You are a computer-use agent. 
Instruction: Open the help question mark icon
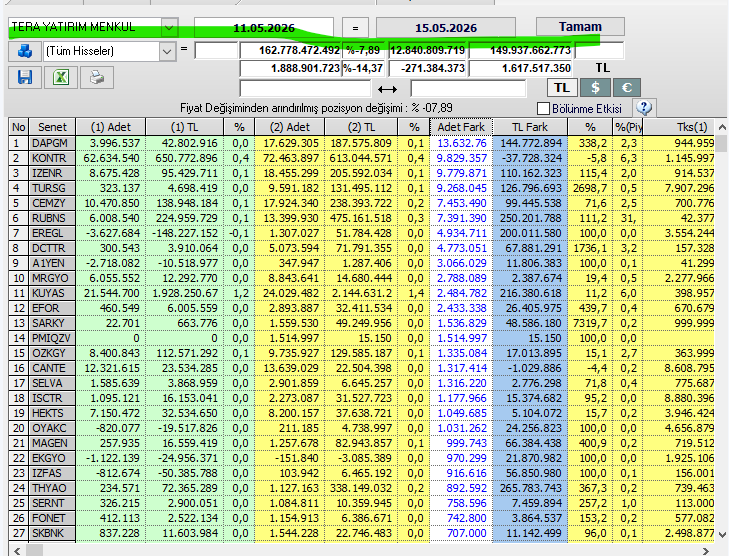[x=644, y=108]
